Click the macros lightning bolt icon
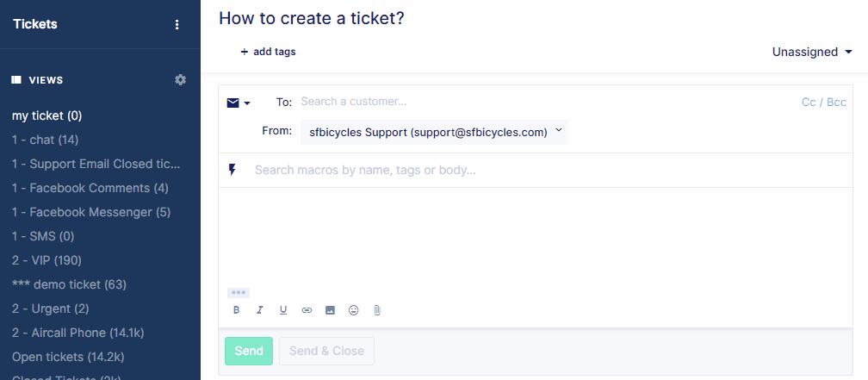868x380 pixels. 232,170
